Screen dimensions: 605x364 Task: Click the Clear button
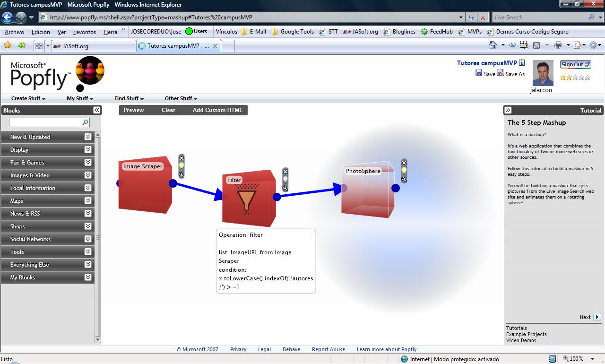pyautogui.click(x=168, y=110)
